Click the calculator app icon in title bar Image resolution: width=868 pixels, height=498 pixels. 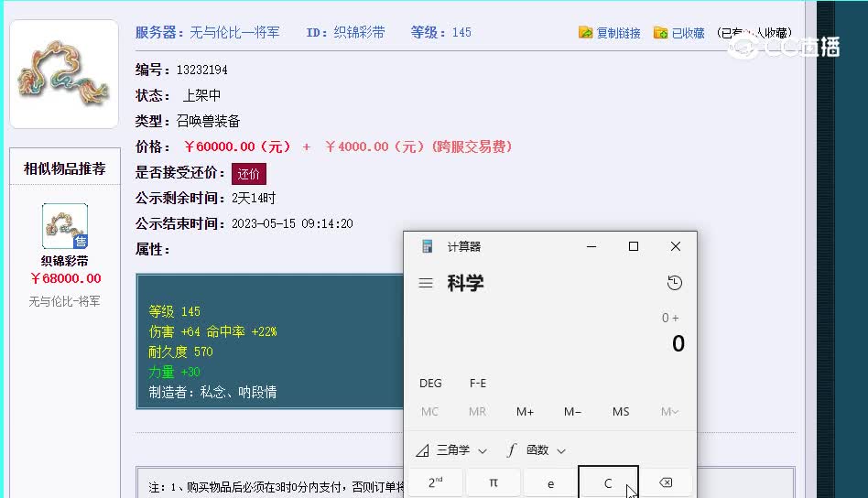tap(427, 246)
